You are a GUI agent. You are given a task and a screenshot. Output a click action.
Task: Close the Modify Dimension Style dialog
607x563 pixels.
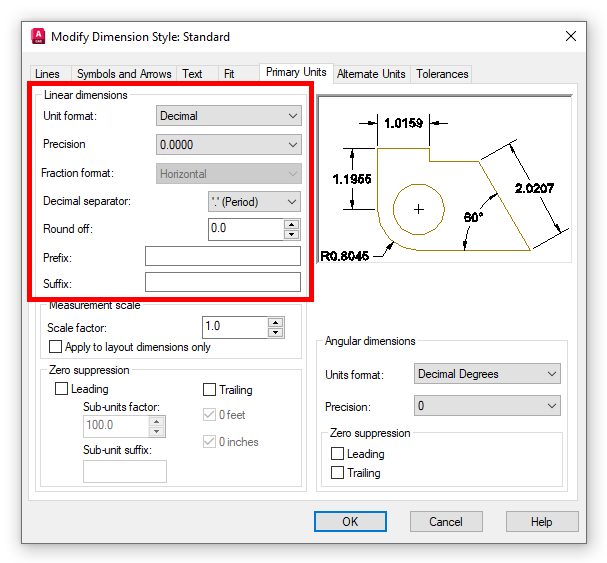point(571,36)
